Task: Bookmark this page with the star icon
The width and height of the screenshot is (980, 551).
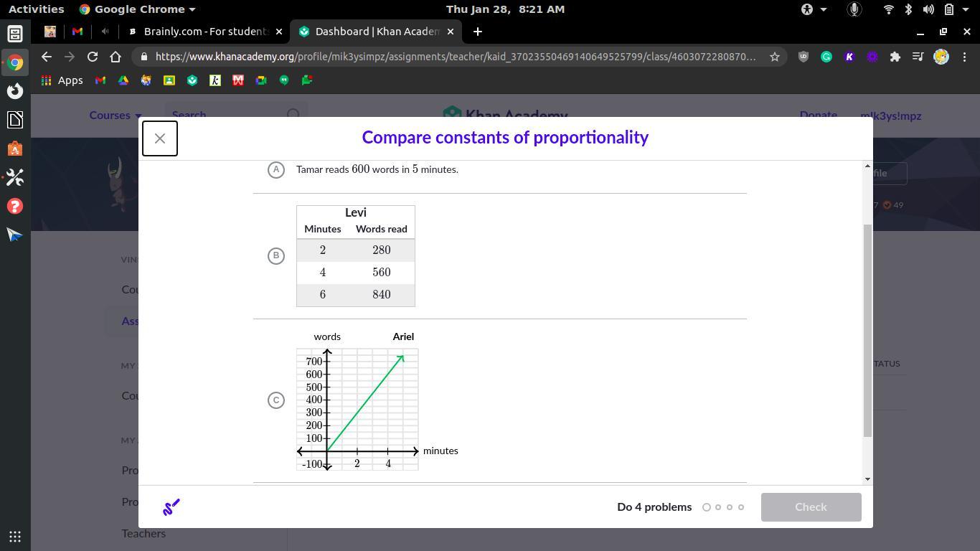Action: pos(775,57)
